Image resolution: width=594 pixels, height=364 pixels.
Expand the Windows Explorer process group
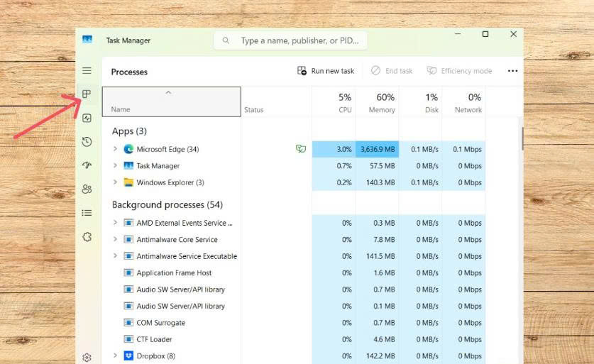115,182
